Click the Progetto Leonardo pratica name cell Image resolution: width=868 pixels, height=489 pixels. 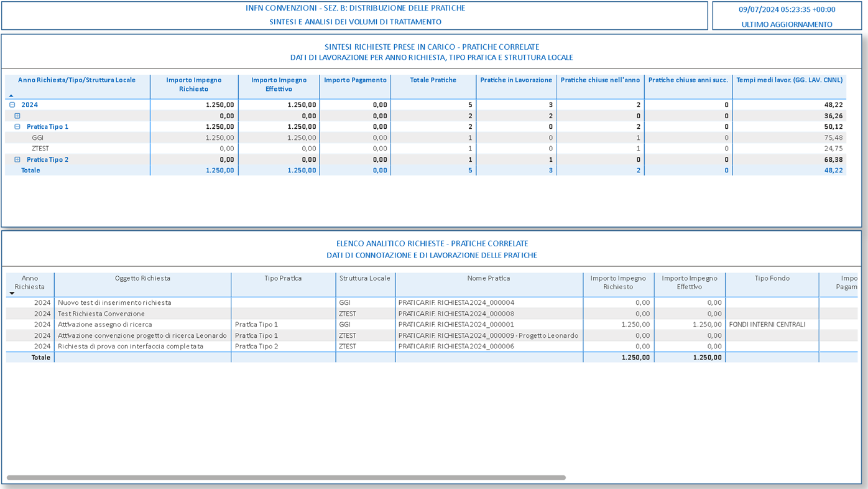[488, 336]
